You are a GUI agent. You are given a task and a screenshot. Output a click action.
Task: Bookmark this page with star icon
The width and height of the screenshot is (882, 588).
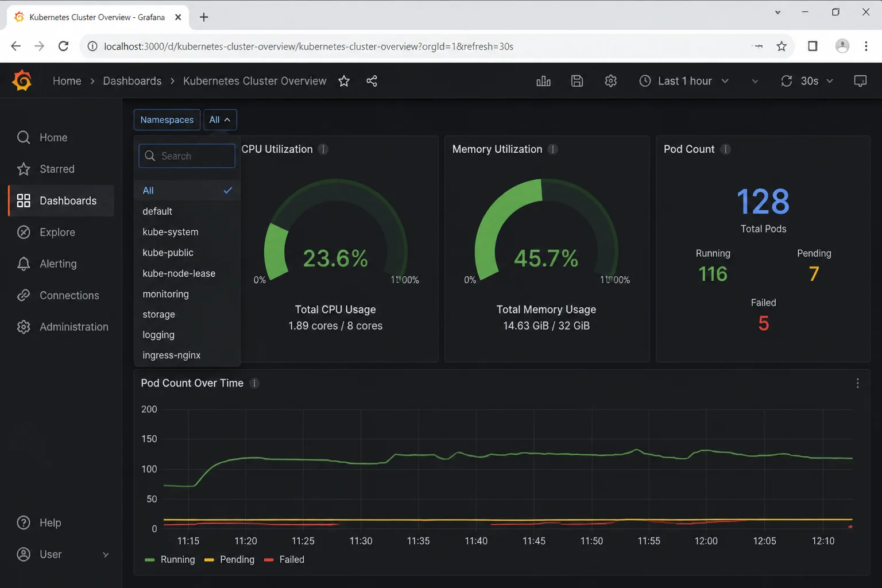(782, 46)
